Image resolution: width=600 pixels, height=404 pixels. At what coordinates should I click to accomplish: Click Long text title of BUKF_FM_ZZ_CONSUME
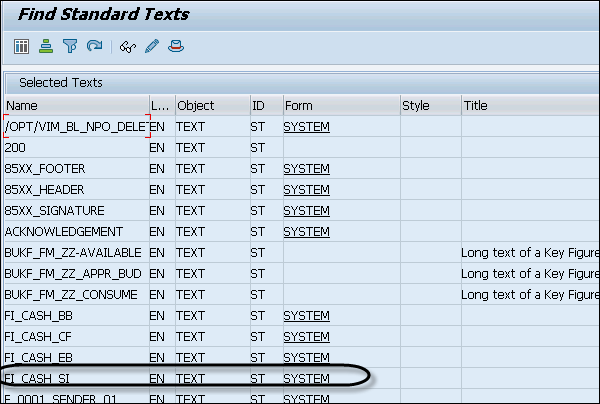point(530,295)
